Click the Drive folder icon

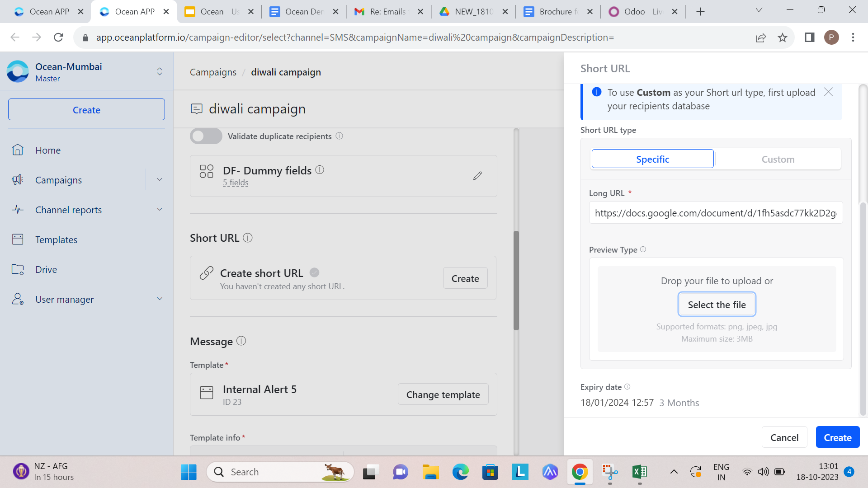(x=18, y=269)
